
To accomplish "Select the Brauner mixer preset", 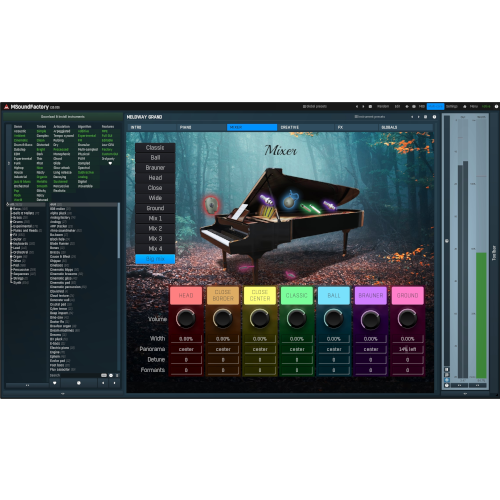I will (155, 168).
